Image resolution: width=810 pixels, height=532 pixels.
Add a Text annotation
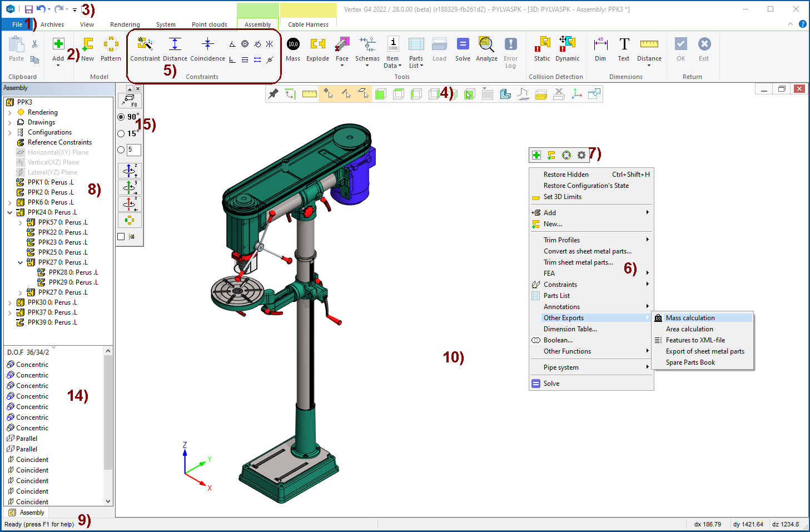click(624, 44)
